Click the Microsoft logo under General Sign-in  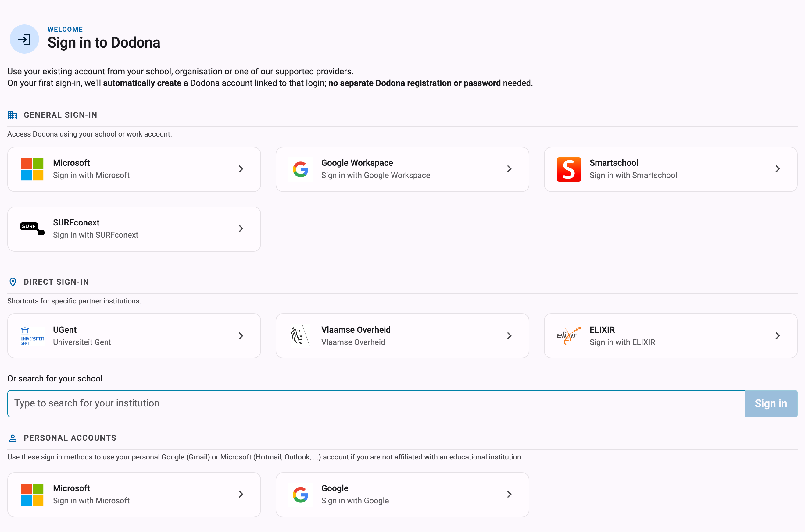point(32,169)
